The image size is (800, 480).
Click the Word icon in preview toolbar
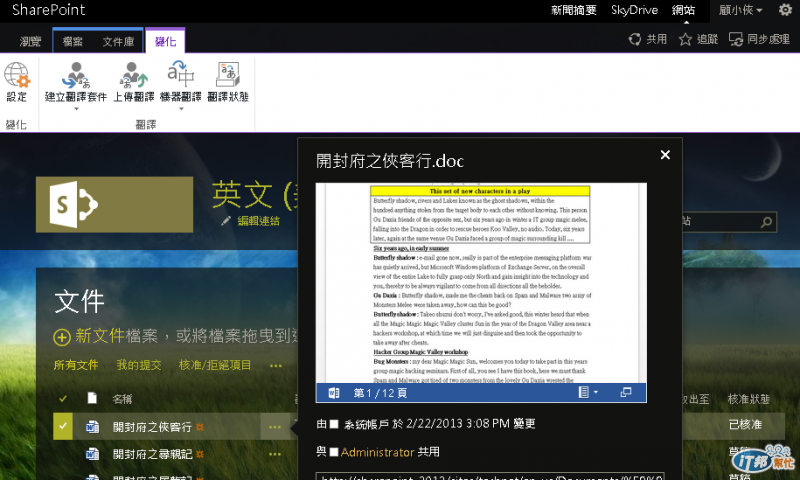click(334, 393)
